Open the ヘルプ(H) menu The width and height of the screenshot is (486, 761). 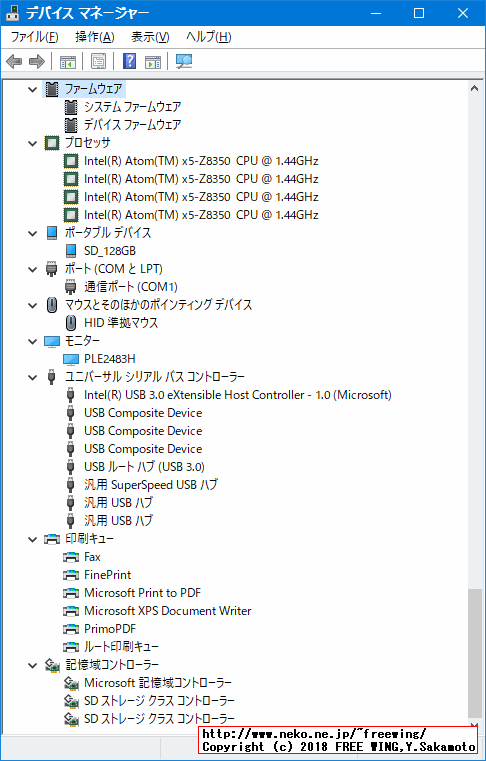tap(208, 37)
